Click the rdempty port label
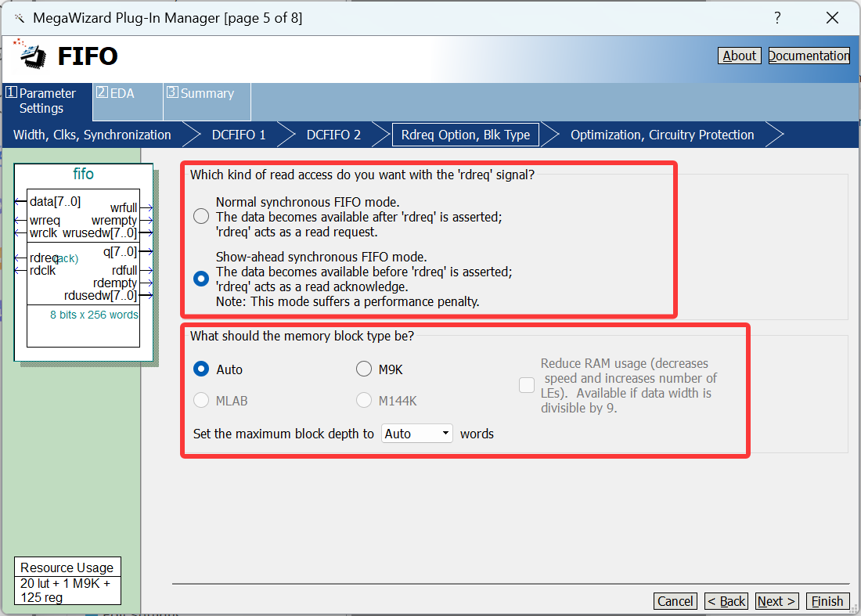The height and width of the screenshot is (616, 861). (x=115, y=283)
